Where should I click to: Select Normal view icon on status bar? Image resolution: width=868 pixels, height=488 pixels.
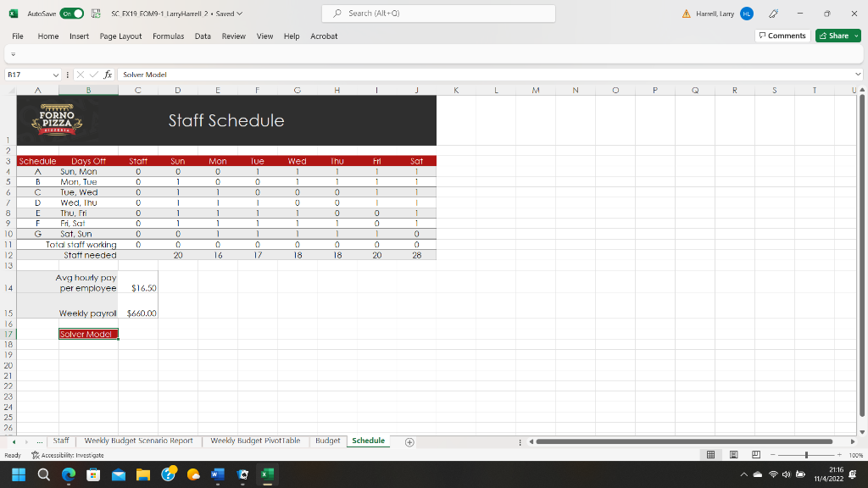tap(710, 454)
